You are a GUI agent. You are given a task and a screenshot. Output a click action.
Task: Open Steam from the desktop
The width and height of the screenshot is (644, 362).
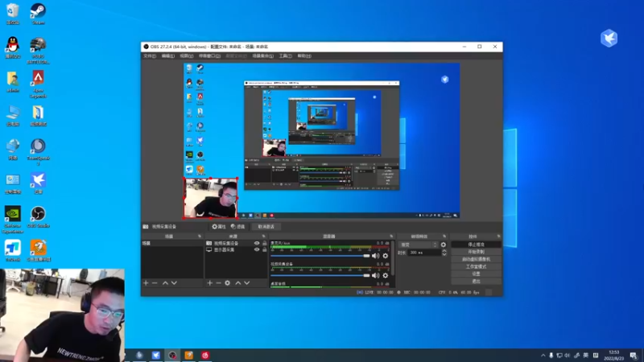[x=38, y=14]
